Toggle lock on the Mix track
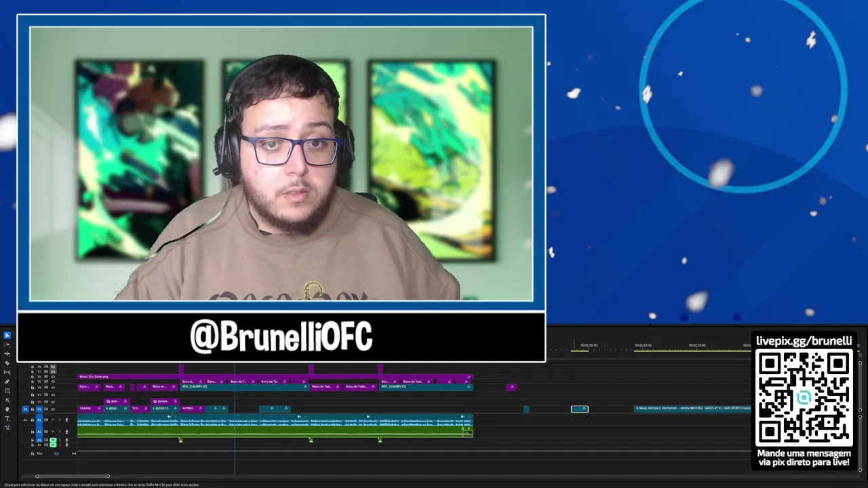Viewport: 868px width, 488px height. point(32,453)
